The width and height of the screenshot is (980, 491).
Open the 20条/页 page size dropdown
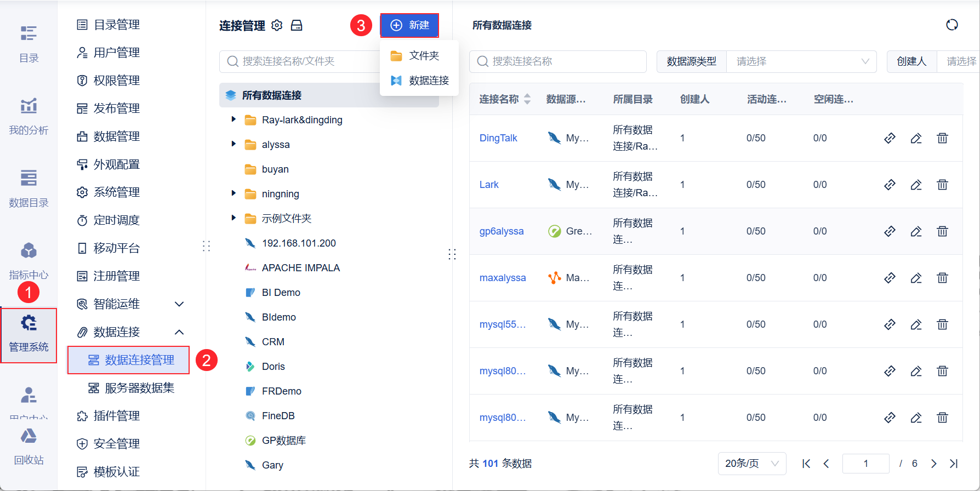pyautogui.click(x=752, y=464)
